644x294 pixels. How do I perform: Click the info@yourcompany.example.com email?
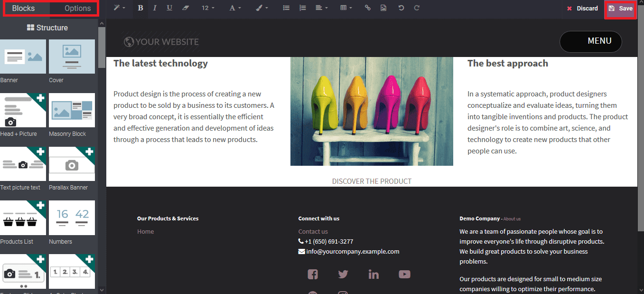(353, 252)
